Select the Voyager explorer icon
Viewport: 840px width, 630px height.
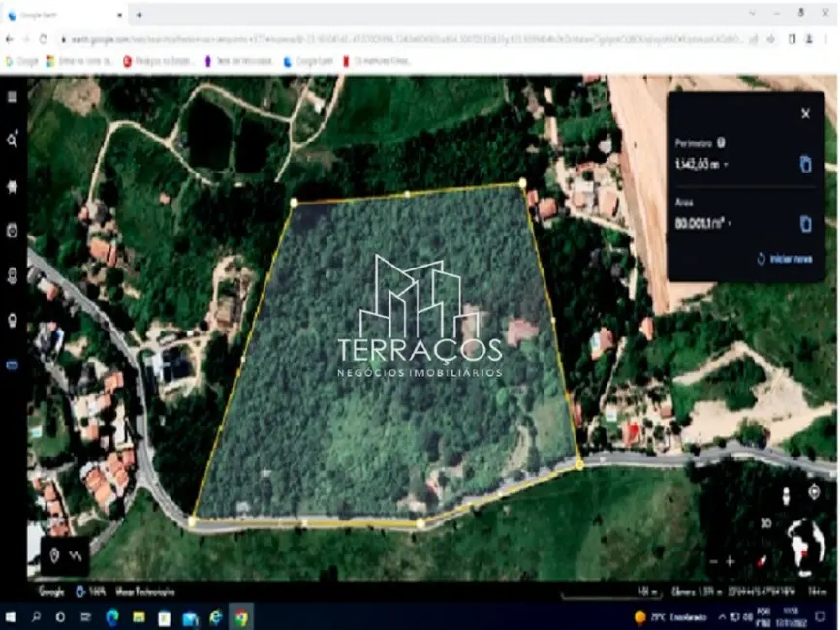coord(12,188)
